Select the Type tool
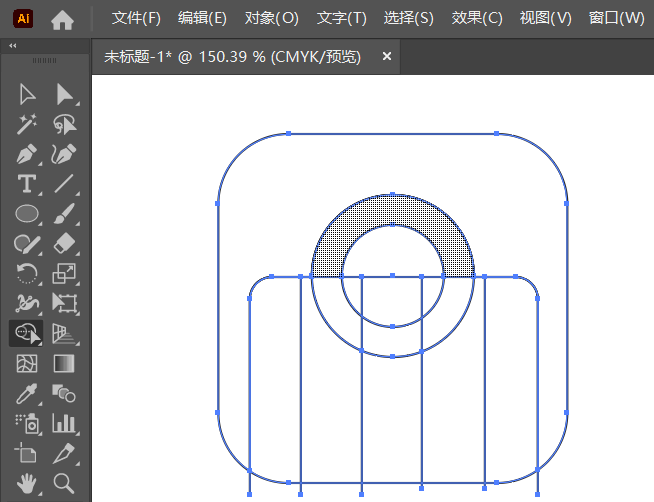The width and height of the screenshot is (654, 502). (27, 184)
